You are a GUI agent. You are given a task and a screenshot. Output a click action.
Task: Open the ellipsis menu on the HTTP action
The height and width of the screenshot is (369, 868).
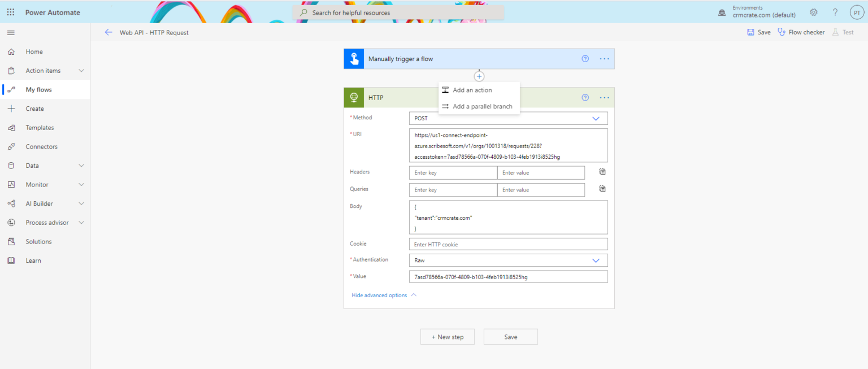(604, 97)
